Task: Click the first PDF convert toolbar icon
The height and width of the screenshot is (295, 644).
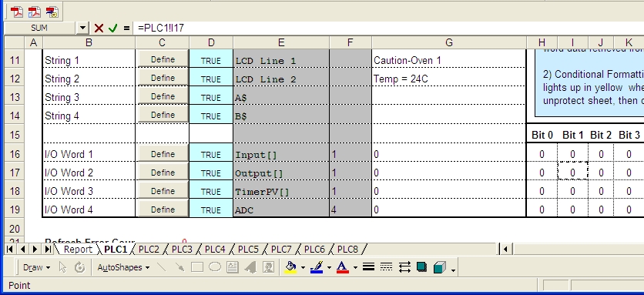Action: click(17, 12)
